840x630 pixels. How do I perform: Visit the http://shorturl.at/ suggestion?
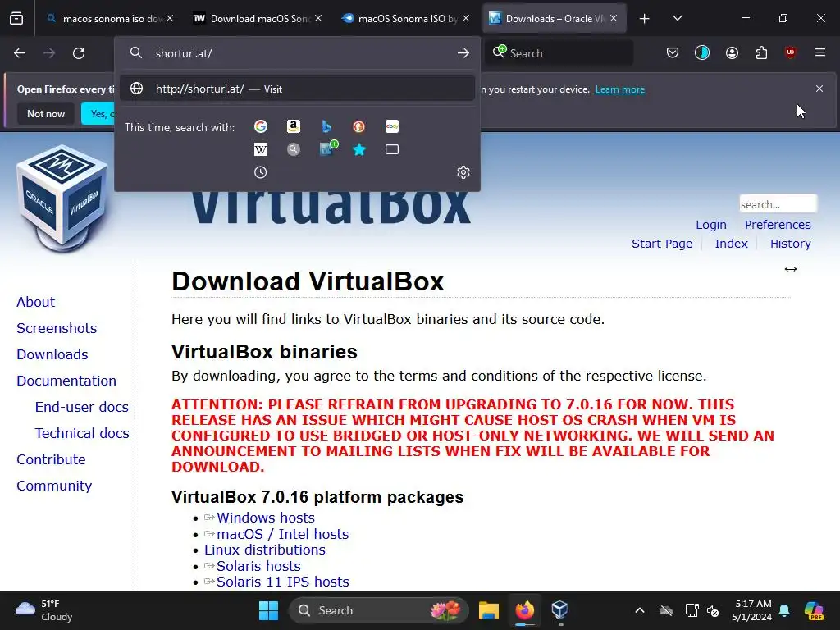click(x=297, y=89)
